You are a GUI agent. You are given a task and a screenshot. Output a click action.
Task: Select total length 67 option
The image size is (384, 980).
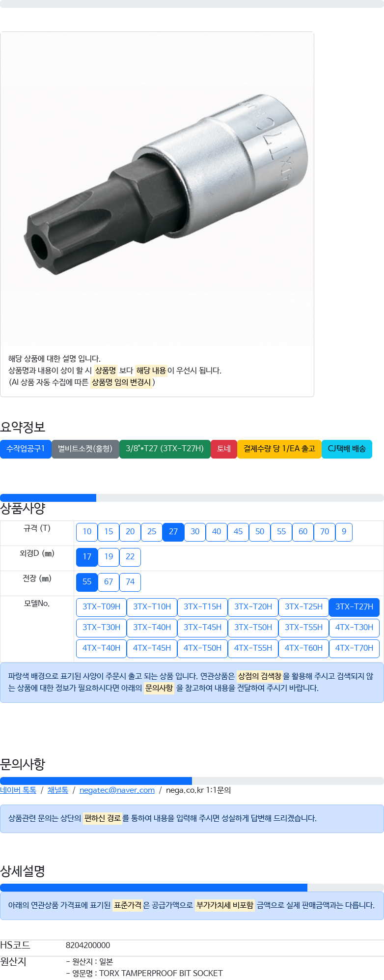[109, 582]
